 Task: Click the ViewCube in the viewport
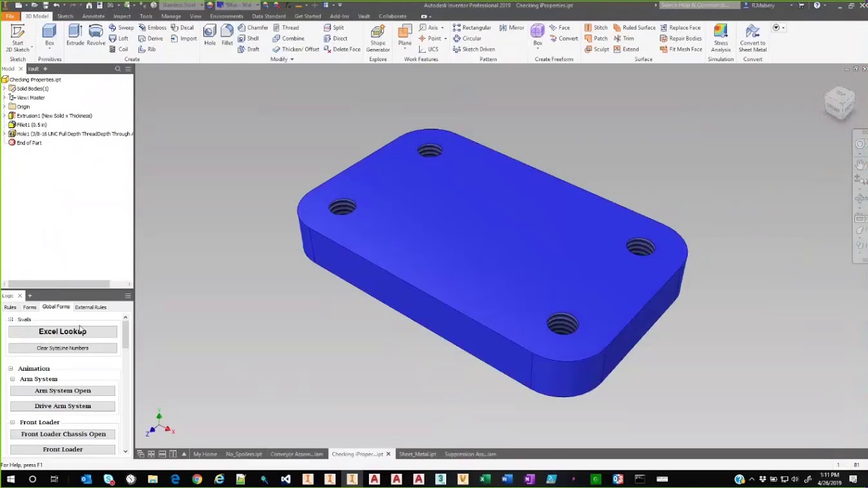coord(840,103)
